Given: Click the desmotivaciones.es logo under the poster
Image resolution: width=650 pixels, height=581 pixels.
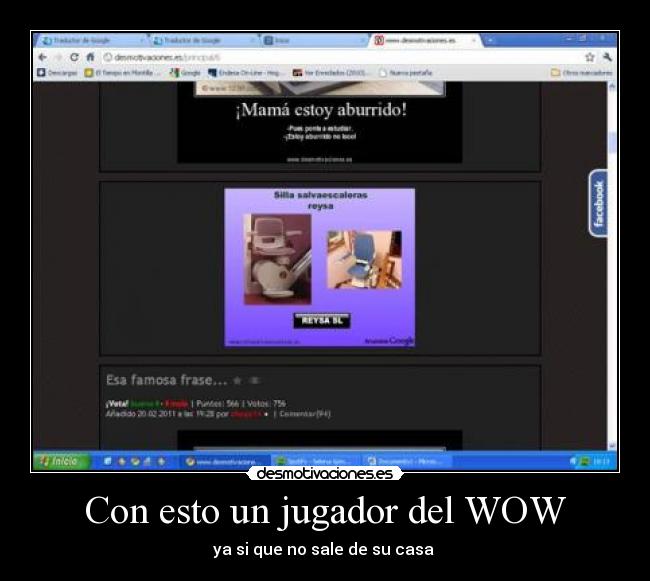Looking at the screenshot, I should [x=325, y=473].
